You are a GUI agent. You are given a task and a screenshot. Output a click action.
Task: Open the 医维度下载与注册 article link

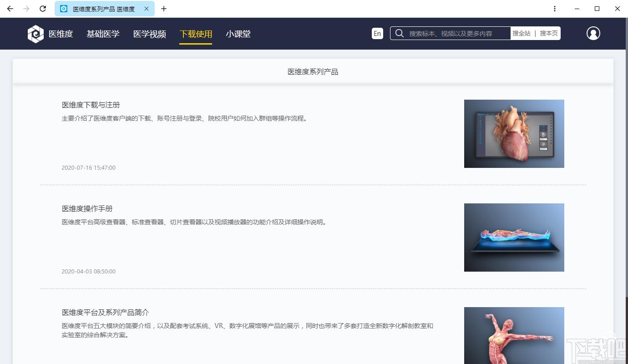(91, 105)
